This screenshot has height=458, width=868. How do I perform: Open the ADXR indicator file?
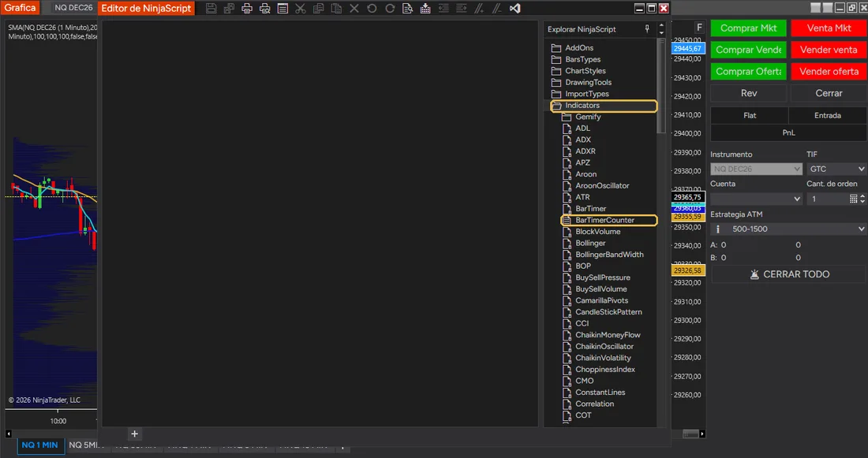click(586, 151)
